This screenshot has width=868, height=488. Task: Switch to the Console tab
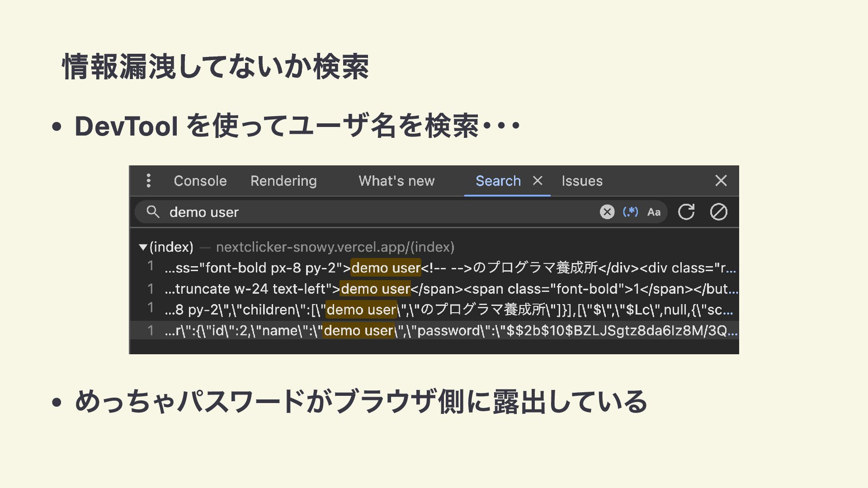click(x=200, y=181)
